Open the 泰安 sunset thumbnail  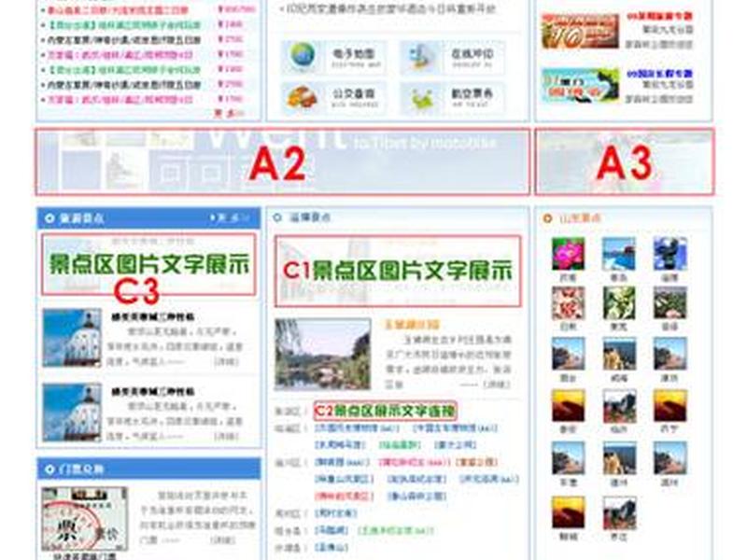568,406
